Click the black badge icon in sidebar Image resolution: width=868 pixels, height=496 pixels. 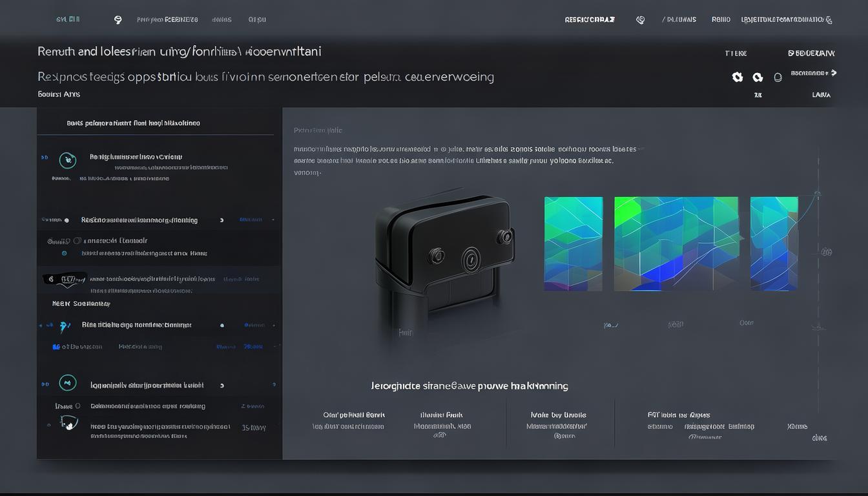point(64,280)
